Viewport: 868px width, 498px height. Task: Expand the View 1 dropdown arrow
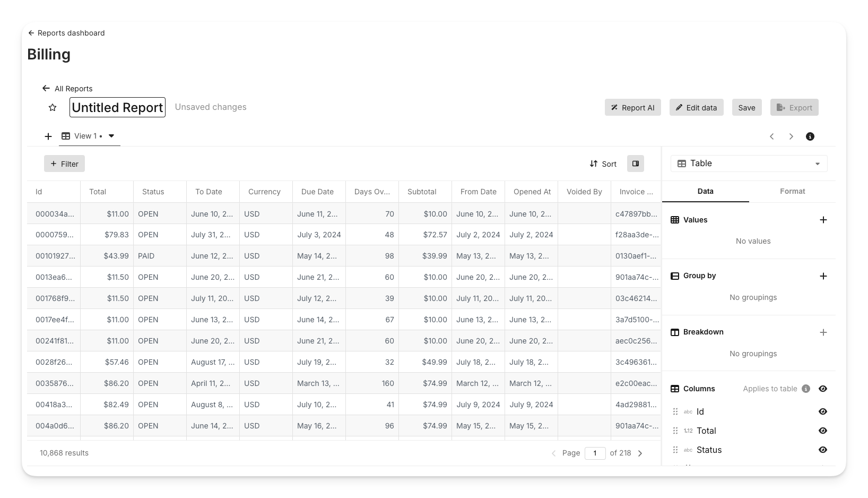[x=111, y=136]
